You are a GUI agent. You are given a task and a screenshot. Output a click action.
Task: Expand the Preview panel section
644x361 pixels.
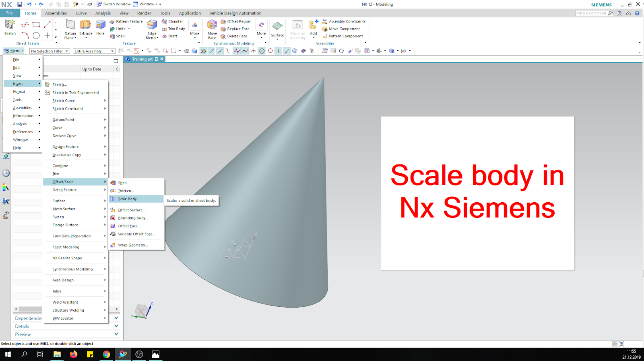67,334
